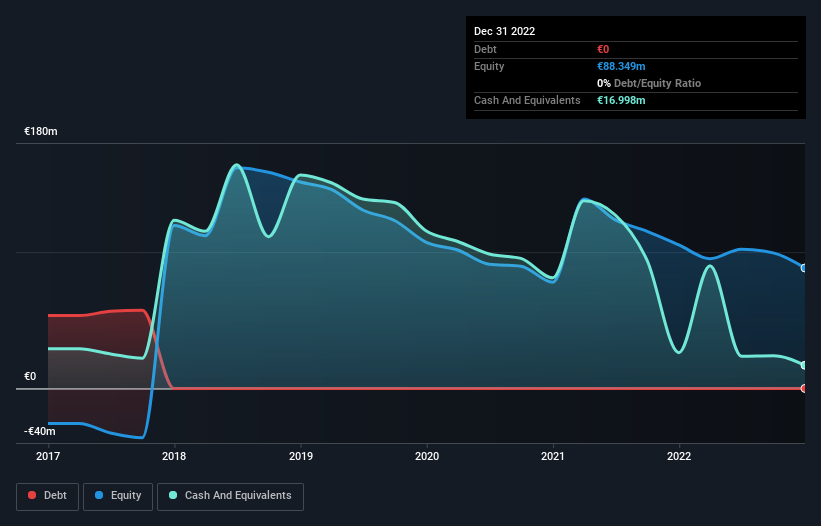821x526 pixels.
Task: Toggle the Debt series legend button
Action: 47,496
